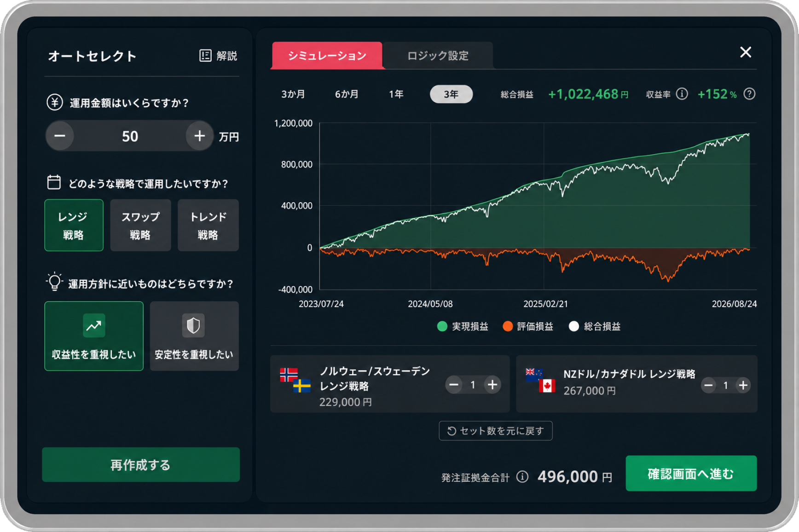The image size is (799, 532).
Task: Increase investment amount with plus button
Action: pos(199,136)
